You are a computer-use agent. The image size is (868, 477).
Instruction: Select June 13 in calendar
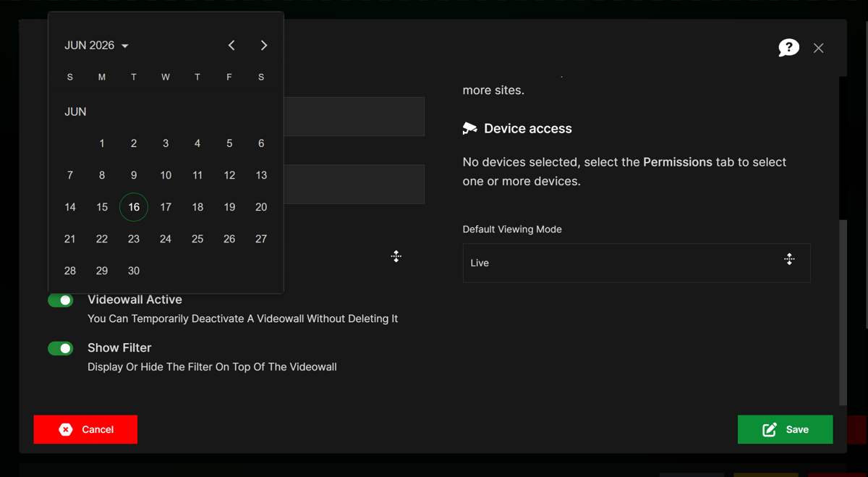[261, 175]
